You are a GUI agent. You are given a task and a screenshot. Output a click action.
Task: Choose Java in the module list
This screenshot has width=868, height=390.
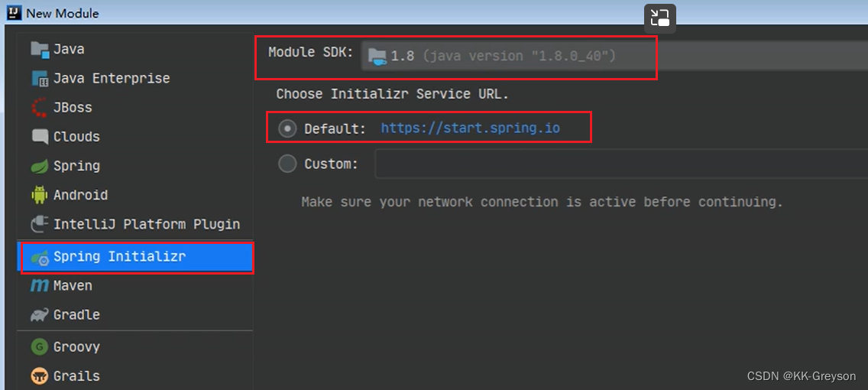[136, 49]
